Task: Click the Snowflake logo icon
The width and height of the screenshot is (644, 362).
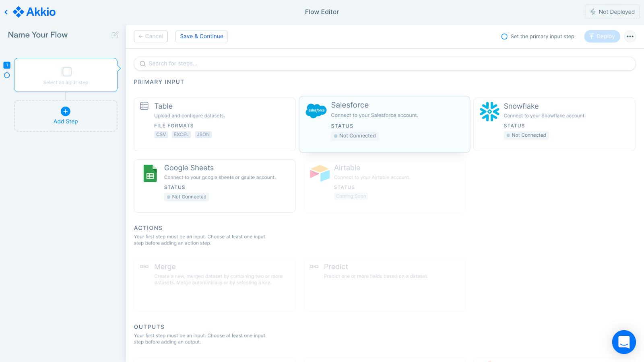Action: click(x=489, y=111)
